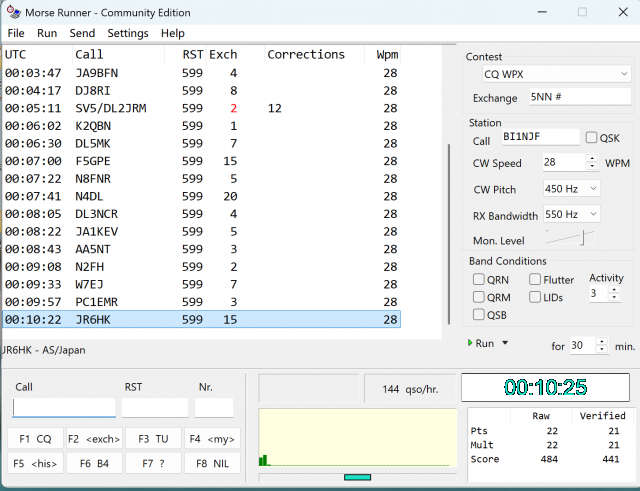The width and height of the screenshot is (640, 491).
Task: Expand the CQ WPX contest dropdown
Action: pos(624,74)
